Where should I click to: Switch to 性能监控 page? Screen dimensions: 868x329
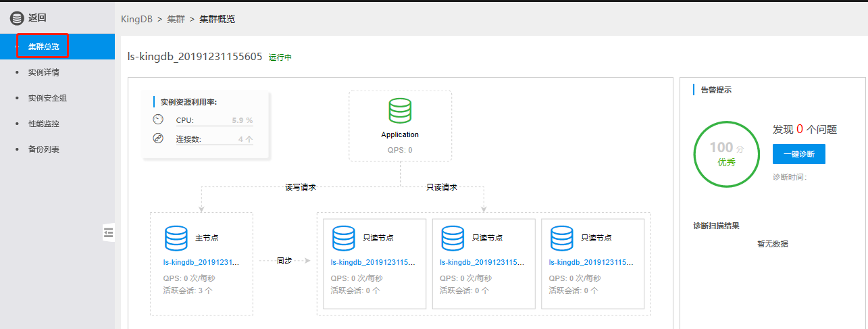tap(43, 124)
